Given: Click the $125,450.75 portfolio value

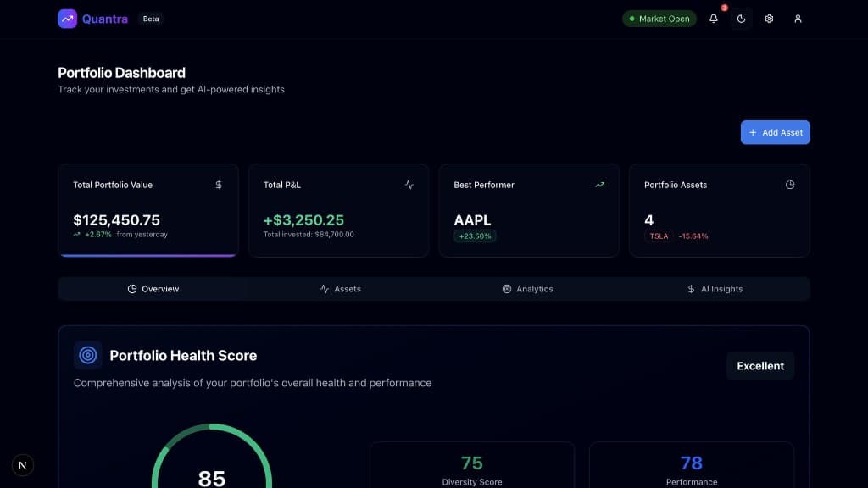Looking at the screenshot, I should coord(116,220).
